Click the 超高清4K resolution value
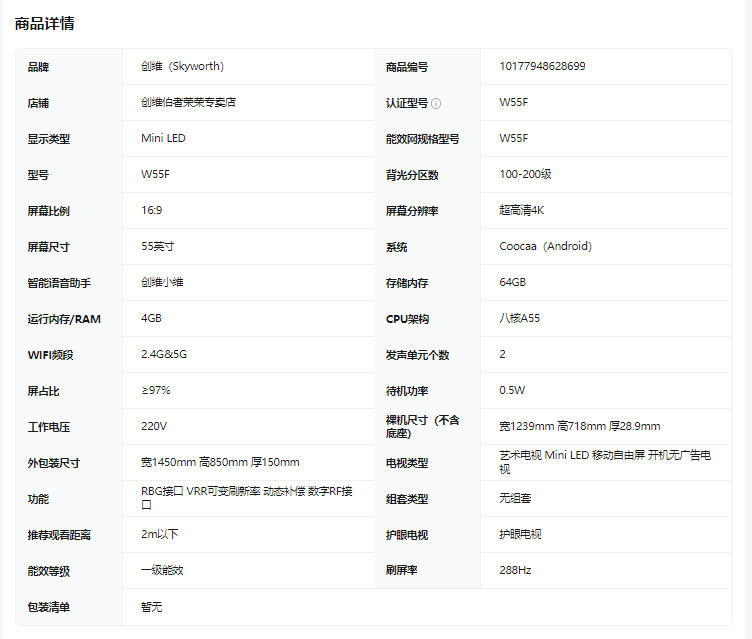The image size is (752, 639). pos(521,211)
